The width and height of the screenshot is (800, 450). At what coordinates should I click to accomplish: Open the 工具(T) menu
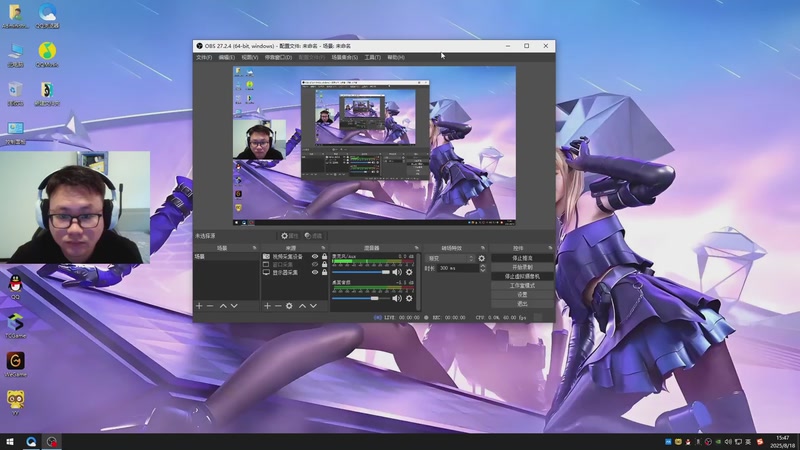click(372, 58)
